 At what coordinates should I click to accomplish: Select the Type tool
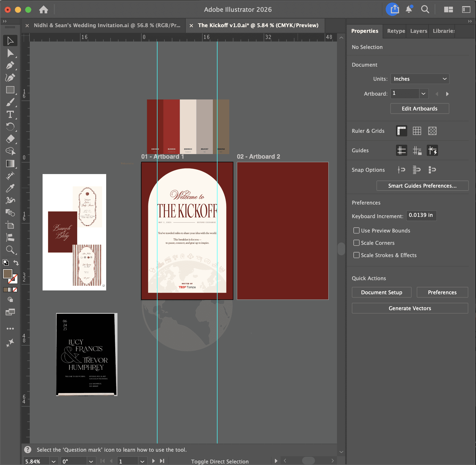(10, 115)
